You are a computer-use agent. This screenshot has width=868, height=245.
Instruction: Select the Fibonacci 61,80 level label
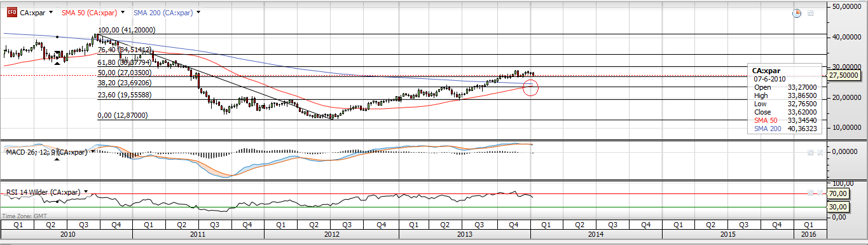(x=124, y=62)
